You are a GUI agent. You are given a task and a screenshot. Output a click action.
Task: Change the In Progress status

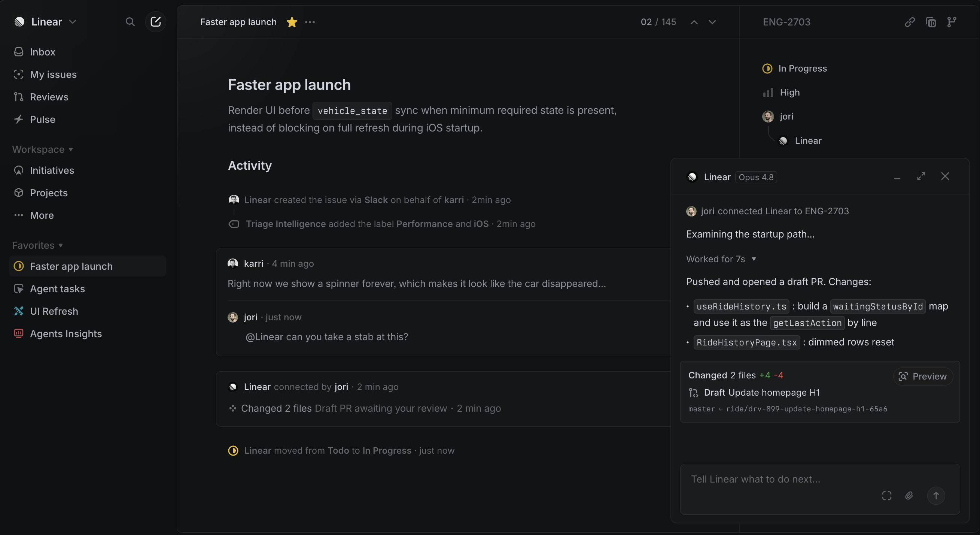coord(795,69)
